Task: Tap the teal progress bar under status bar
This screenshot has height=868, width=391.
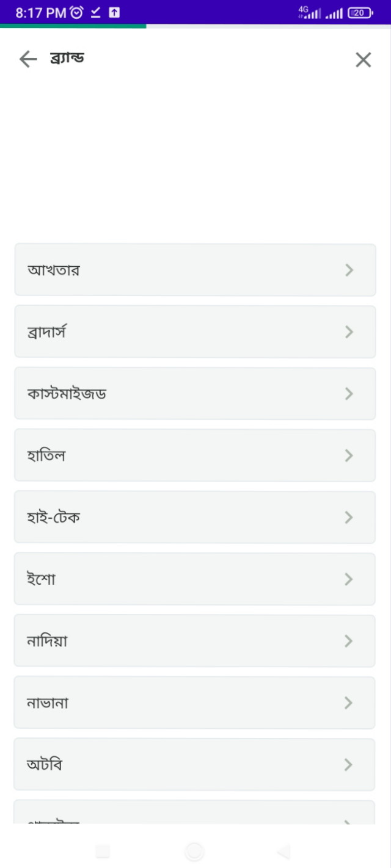Action: [x=73, y=26]
